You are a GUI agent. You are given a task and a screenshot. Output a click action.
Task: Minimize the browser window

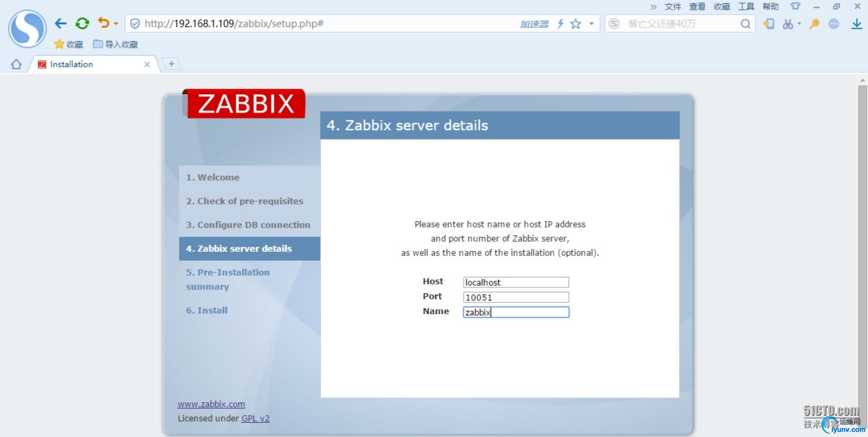[x=816, y=7]
